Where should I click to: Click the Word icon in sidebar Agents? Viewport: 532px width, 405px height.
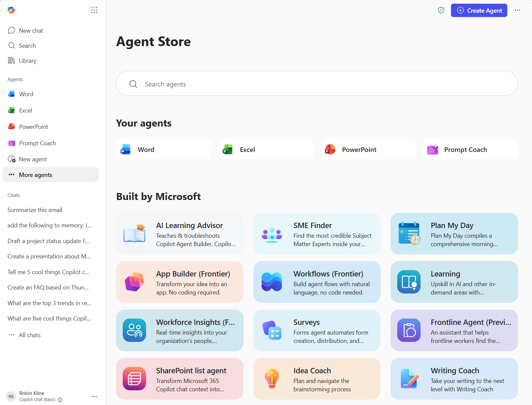pyautogui.click(x=12, y=94)
